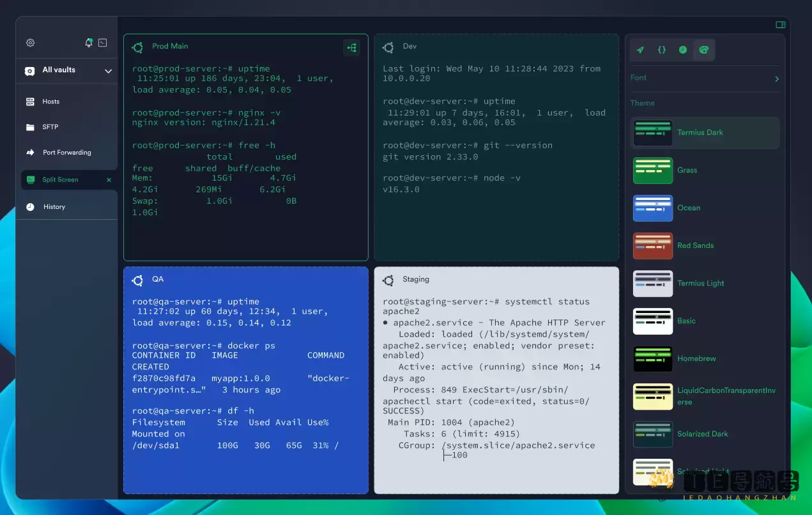
Task: Click the QA pane Ubuntu icon
Action: pos(137,281)
